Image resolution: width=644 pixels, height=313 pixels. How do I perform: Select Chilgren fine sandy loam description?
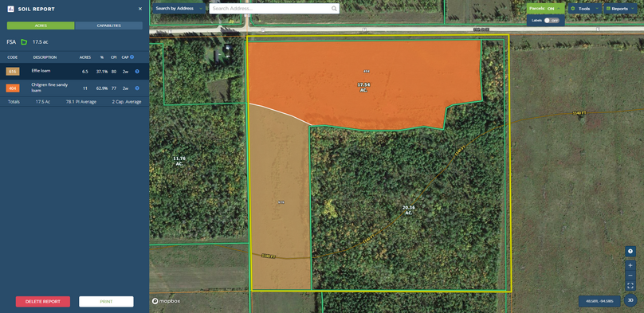49,88
